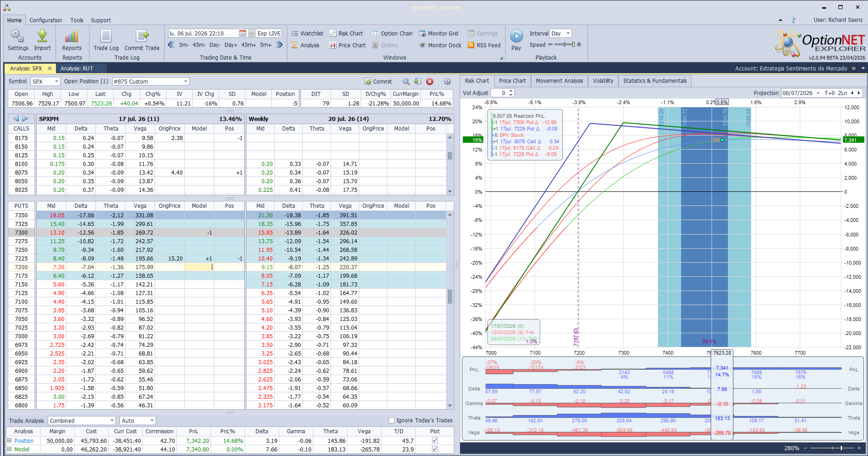Open the Option Chain window
Screen dimensions: 868x456
click(x=392, y=33)
